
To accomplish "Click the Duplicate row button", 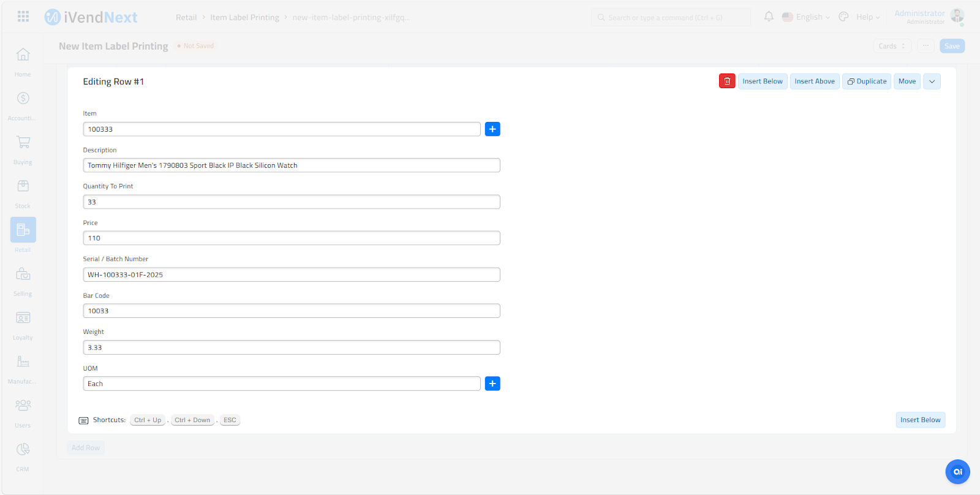I will pyautogui.click(x=867, y=81).
